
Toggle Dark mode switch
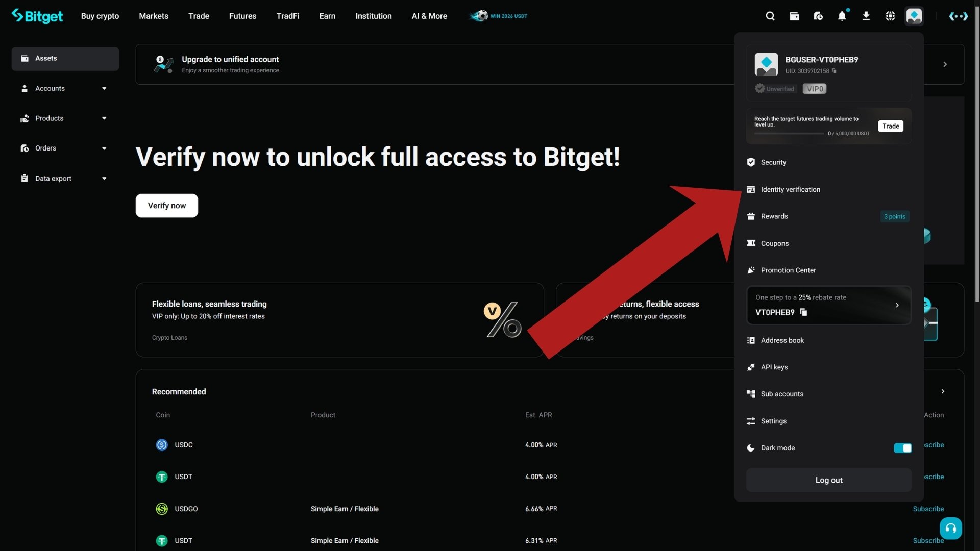click(x=902, y=448)
